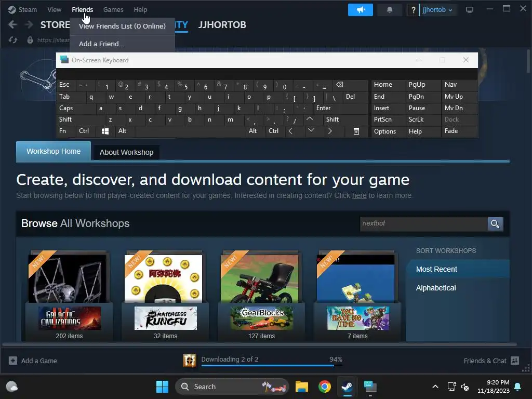Click the Esc key on On-Screen Keyboard
The image size is (532, 399).
tap(66, 85)
